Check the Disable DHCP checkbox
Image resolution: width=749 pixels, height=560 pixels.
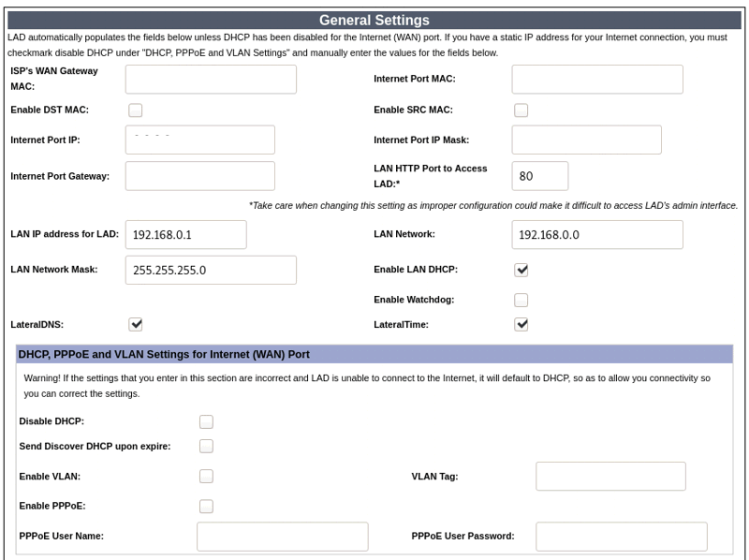[206, 422]
